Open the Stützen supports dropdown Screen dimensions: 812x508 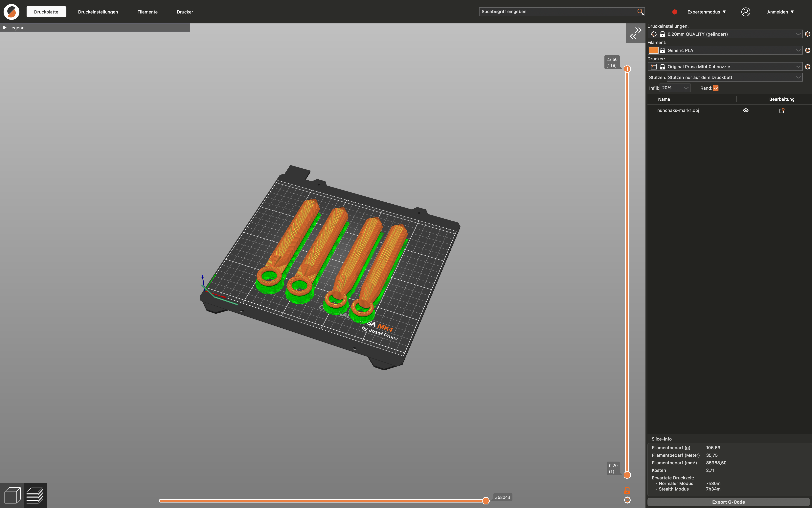tap(734, 77)
